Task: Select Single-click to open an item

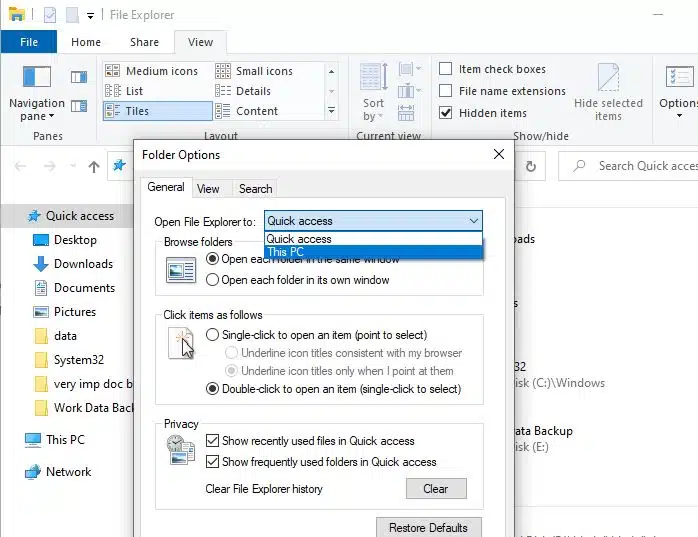Action: coord(212,335)
